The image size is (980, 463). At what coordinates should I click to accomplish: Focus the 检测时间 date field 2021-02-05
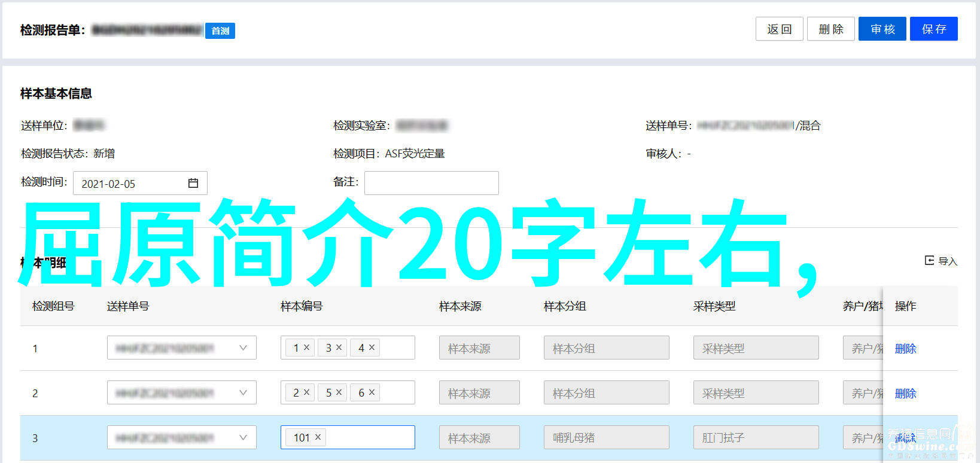140,183
